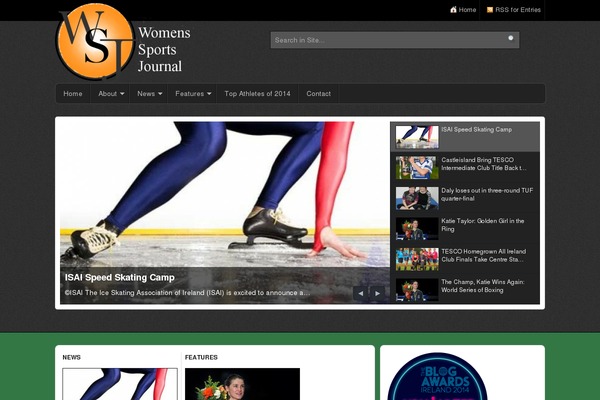Expand the News menu dropdown arrow
Viewport: 600px width, 400px height.
coord(160,94)
